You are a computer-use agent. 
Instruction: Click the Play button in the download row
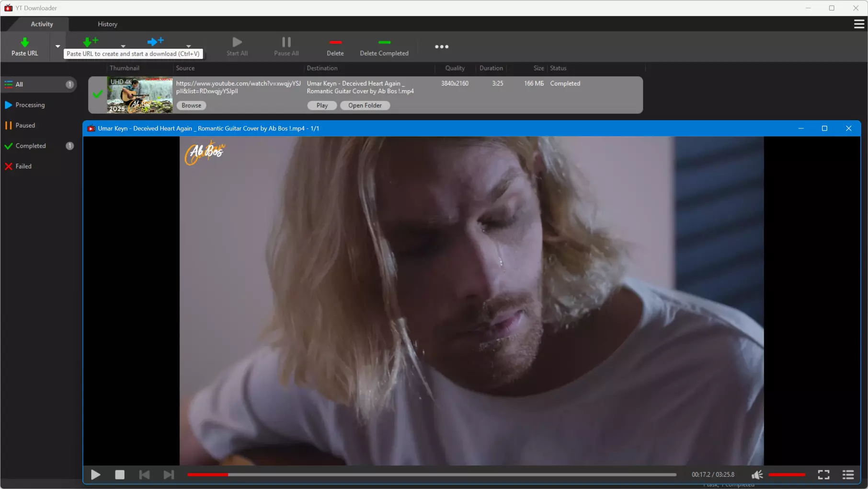(x=322, y=105)
